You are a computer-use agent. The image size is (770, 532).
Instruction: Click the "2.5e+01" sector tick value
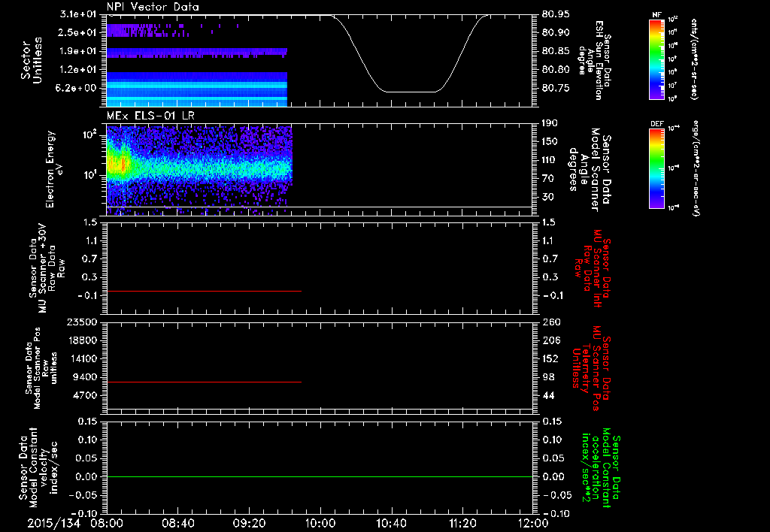pyautogui.click(x=78, y=32)
